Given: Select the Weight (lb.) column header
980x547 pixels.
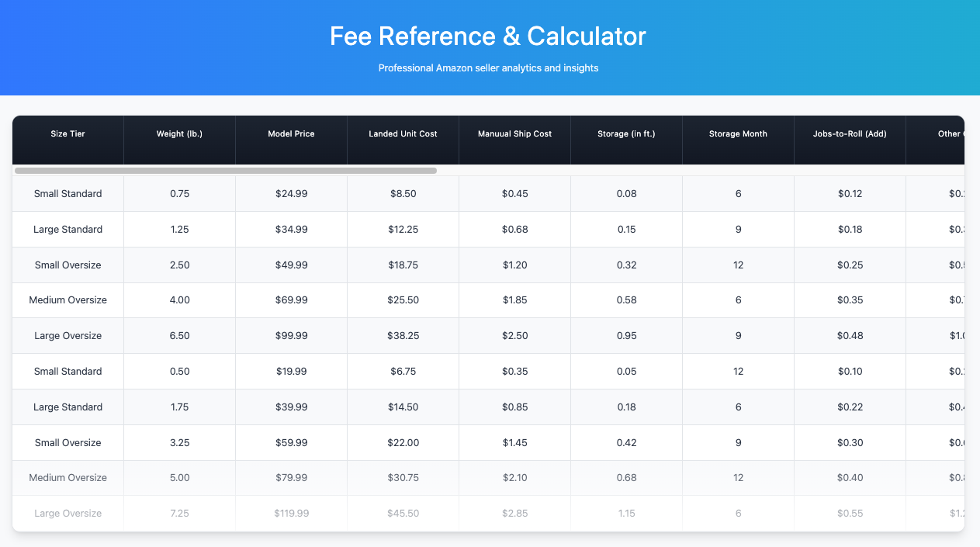Looking at the screenshot, I should pyautogui.click(x=180, y=133).
